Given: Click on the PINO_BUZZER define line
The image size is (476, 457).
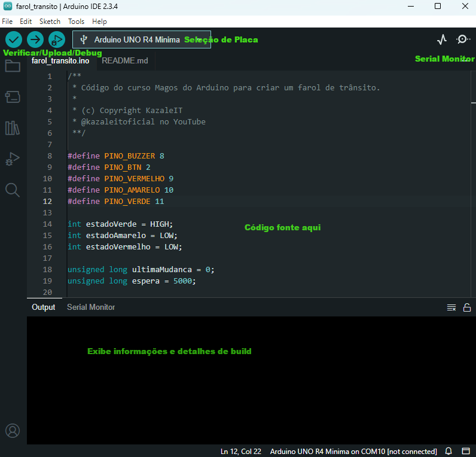Looking at the screenshot, I should click(x=115, y=156).
